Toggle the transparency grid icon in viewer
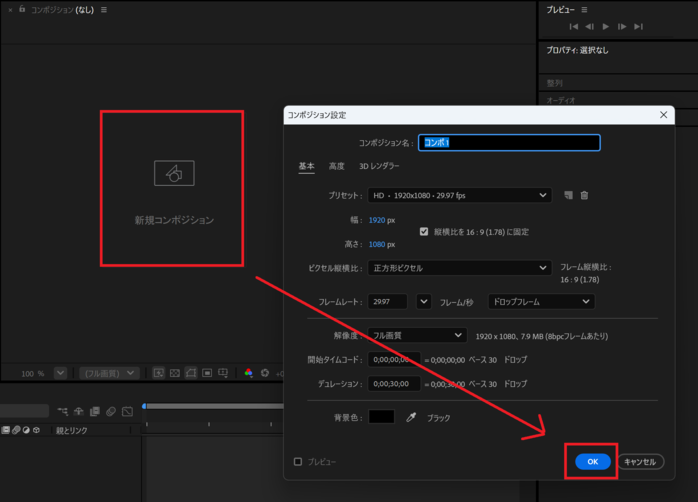Screen dimensions: 698x502 pos(175,373)
